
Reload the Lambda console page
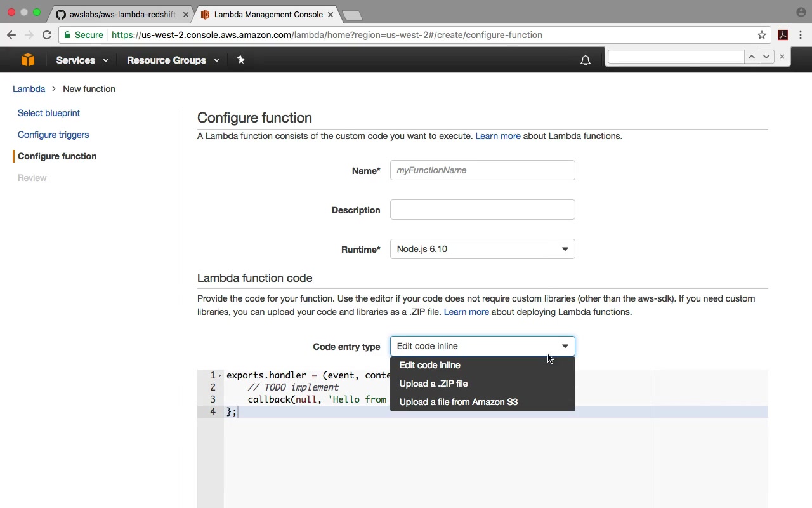(x=47, y=35)
